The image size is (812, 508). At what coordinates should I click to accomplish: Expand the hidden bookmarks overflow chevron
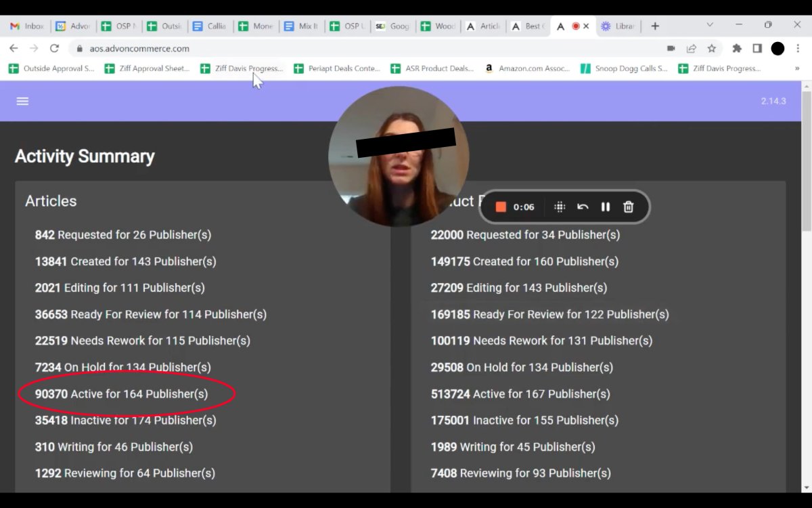pos(797,68)
